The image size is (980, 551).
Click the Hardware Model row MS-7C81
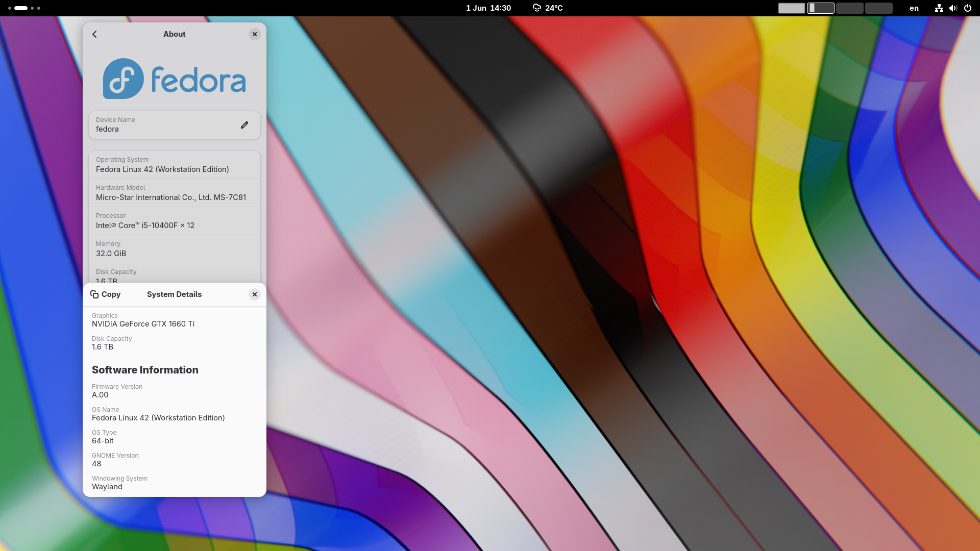174,193
